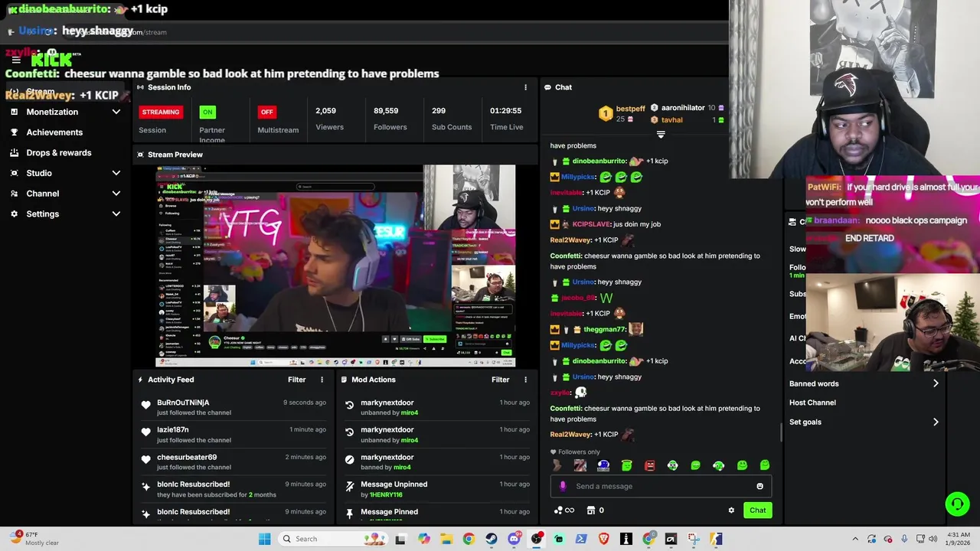
Task: Expand Banned words arrow
Action: point(936,383)
